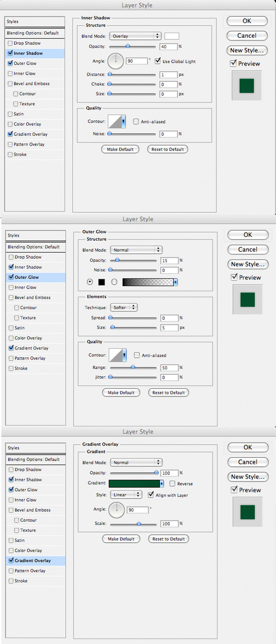Click Make Default in Gradient Overlay panel
The image size is (276, 644).
(121, 539)
